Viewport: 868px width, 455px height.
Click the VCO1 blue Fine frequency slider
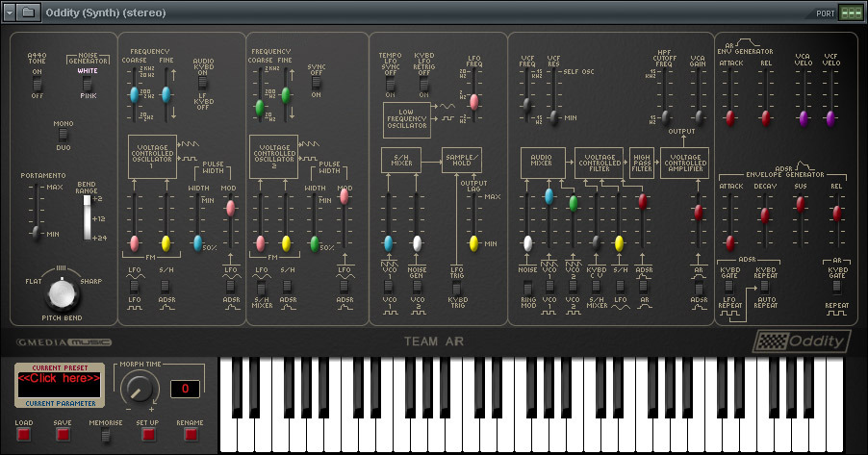pos(166,94)
